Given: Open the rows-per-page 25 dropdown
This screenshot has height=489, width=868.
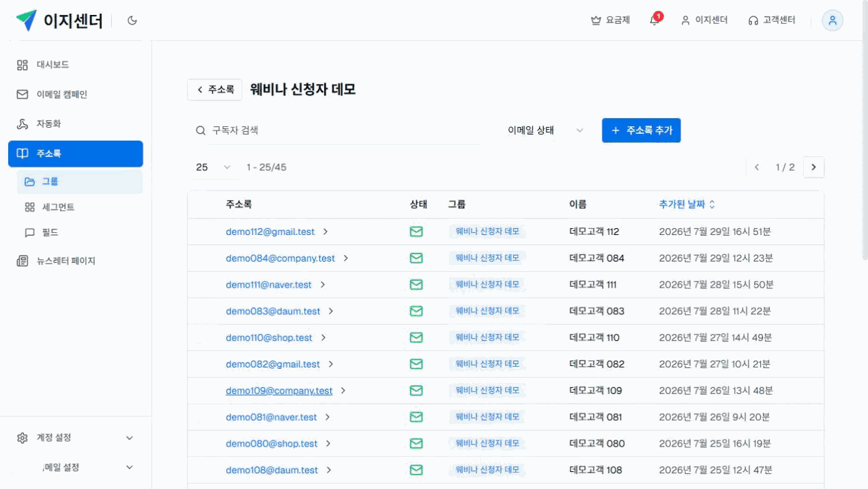Looking at the screenshot, I should click(x=214, y=167).
